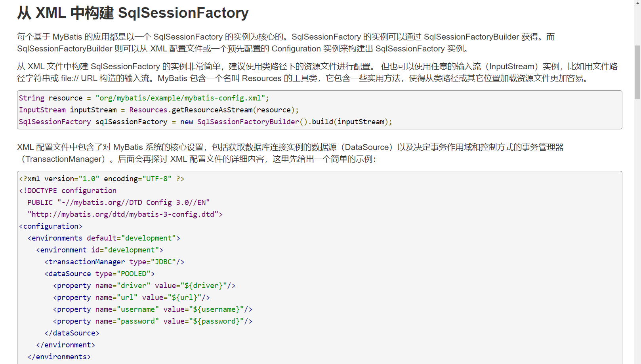This screenshot has width=641, height=364.
Task: Click the vertical scrollbar thumb
Action: (x=637, y=72)
